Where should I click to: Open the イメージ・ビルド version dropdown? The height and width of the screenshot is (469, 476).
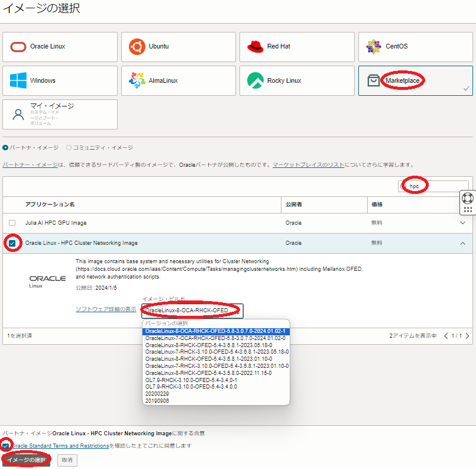tap(192, 310)
